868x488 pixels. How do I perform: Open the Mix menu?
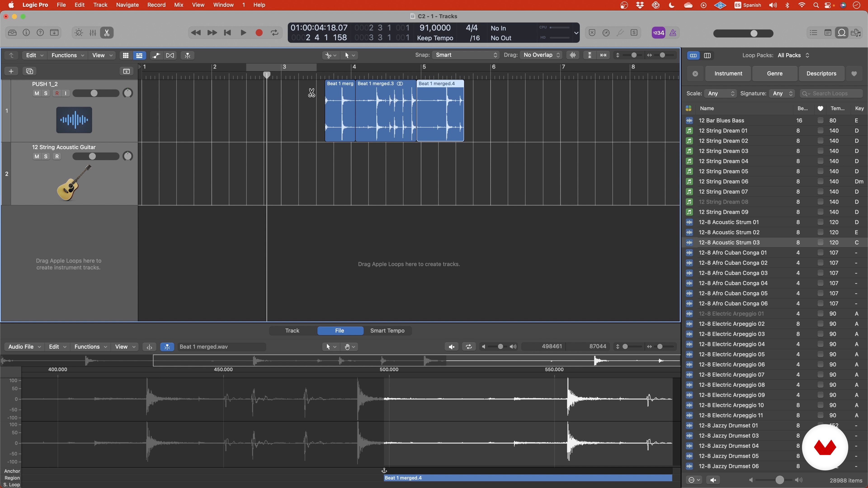(x=179, y=5)
